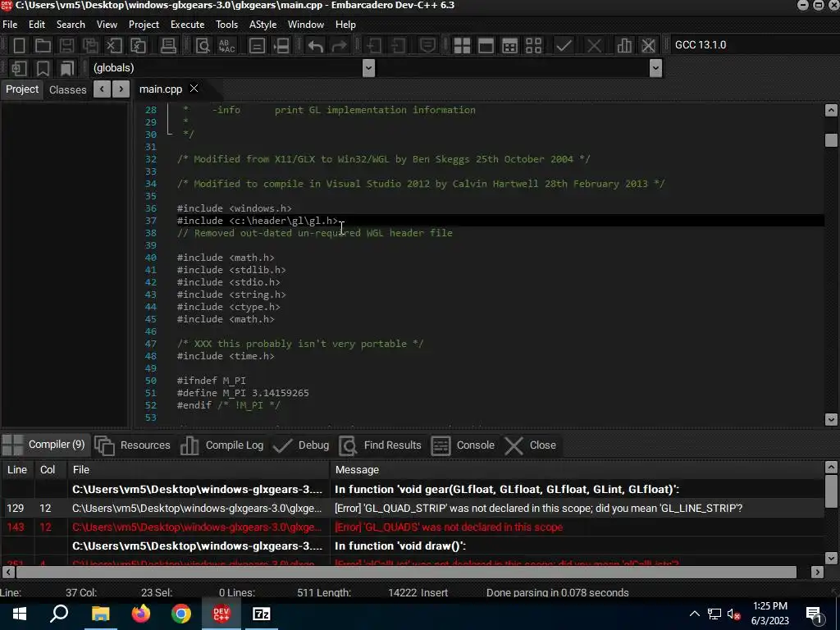
Task: Click the Stop execution X icon
Action: (x=594, y=46)
